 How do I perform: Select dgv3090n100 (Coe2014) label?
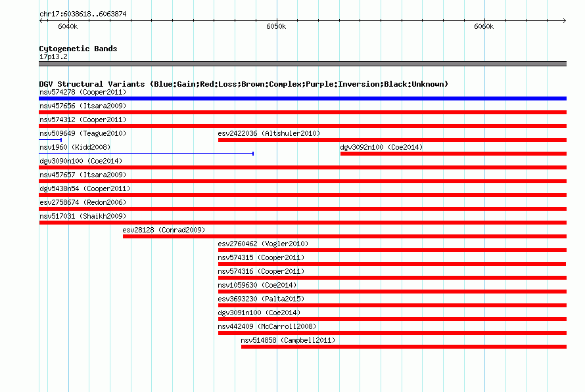coord(81,161)
